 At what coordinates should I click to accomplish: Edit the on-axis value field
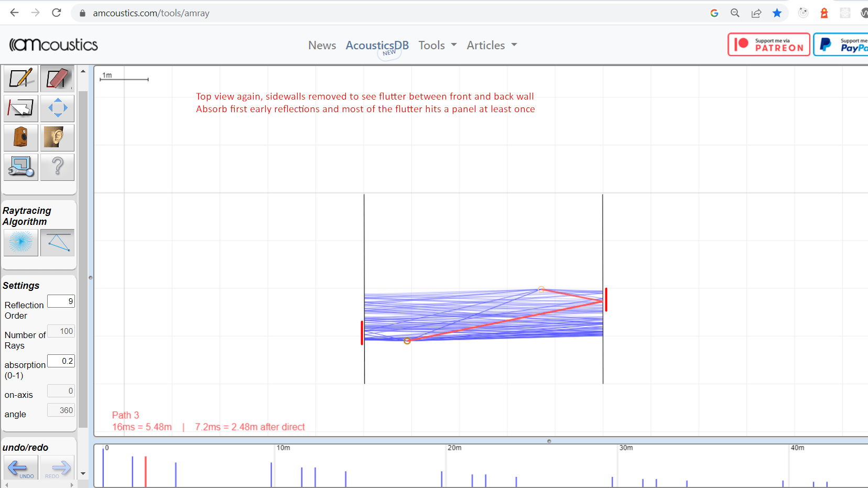click(61, 391)
